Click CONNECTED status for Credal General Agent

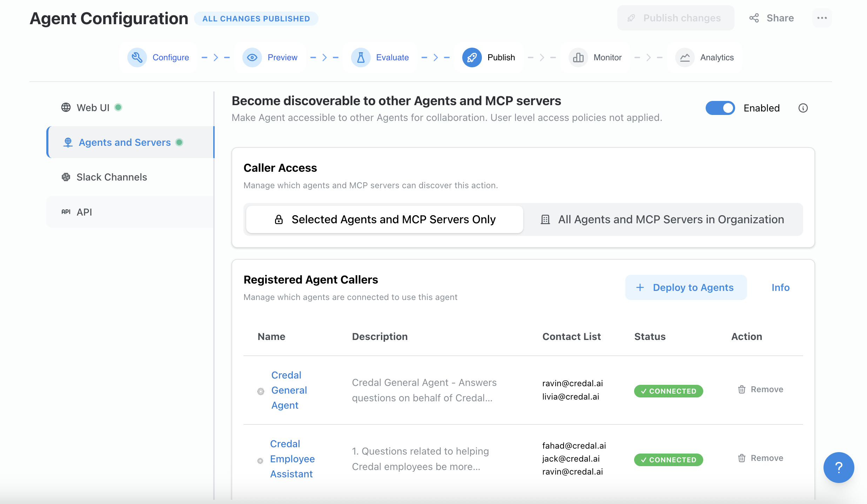click(668, 391)
